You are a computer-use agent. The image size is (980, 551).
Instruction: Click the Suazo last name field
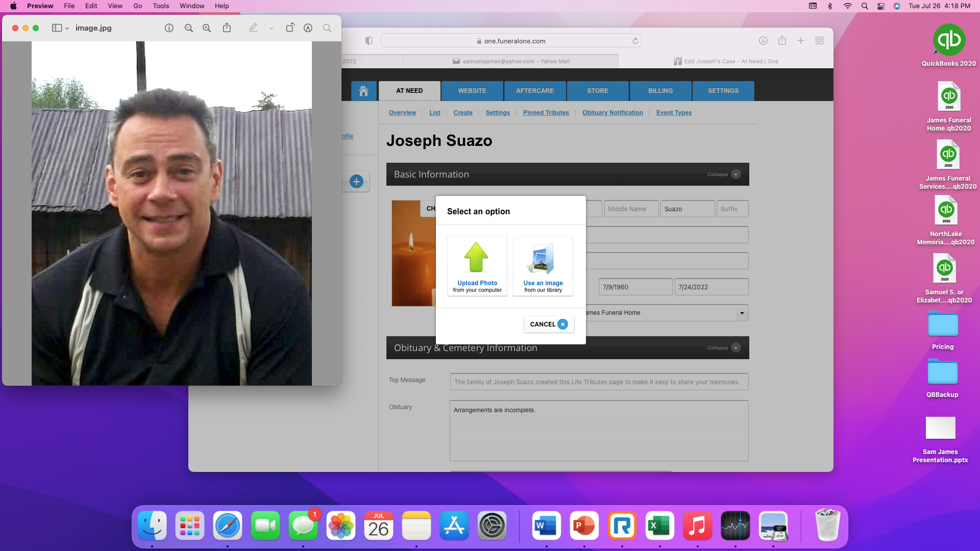pyautogui.click(x=687, y=209)
